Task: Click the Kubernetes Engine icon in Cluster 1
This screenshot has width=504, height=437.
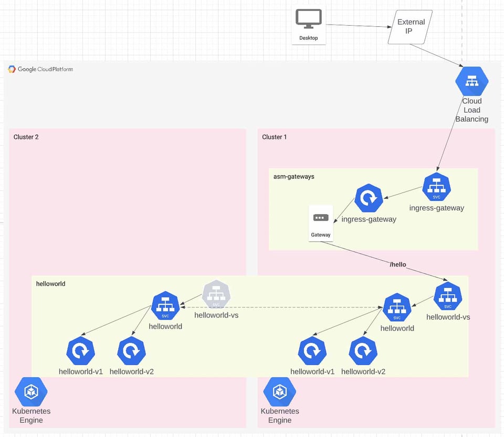Action: pyautogui.click(x=280, y=392)
